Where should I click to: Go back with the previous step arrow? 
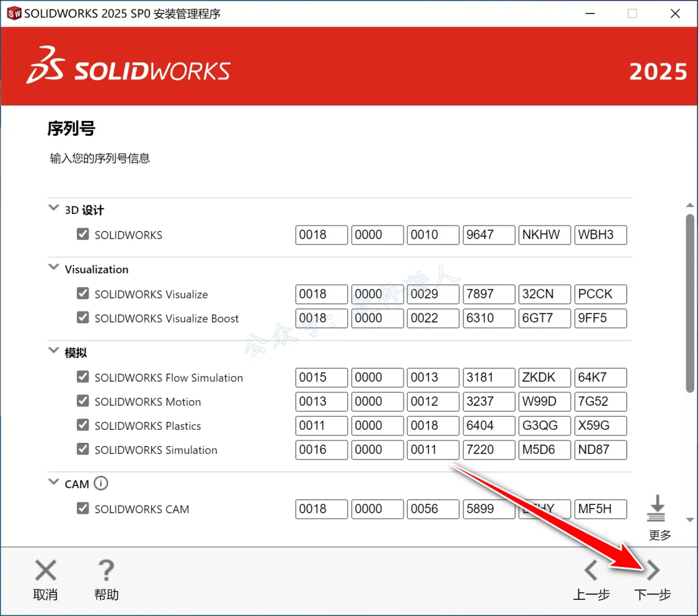[x=591, y=570]
